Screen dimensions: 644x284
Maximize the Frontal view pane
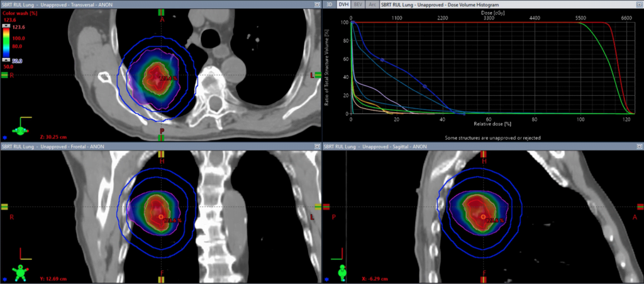click(317, 146)
